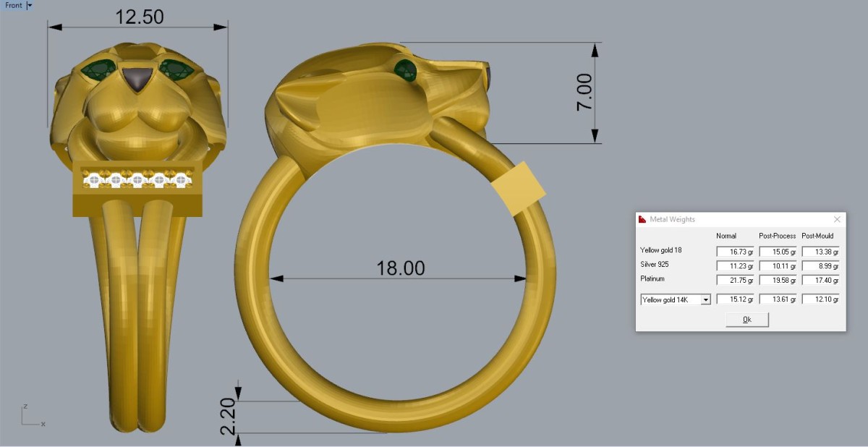This screenshot has height=447, width=868.
Task: Select the Platinum Normal 21.75 gr field
Action: coord(735,280)
